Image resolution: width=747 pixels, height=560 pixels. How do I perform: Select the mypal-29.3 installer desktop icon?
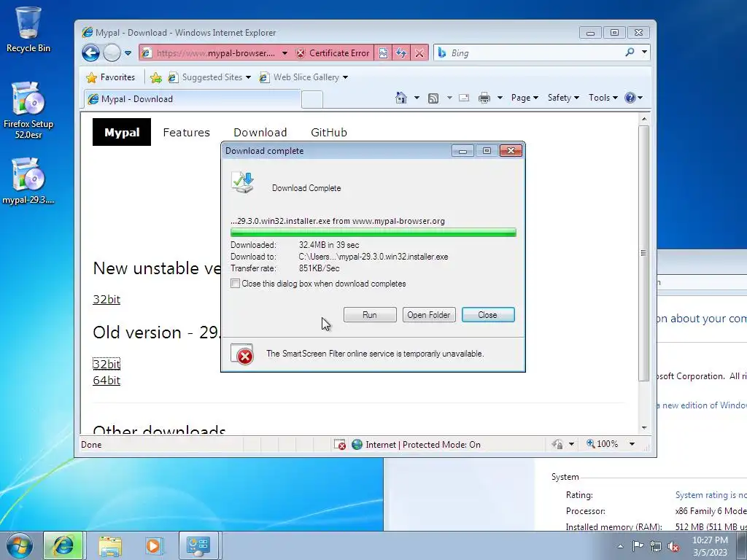tap(28, 181)
